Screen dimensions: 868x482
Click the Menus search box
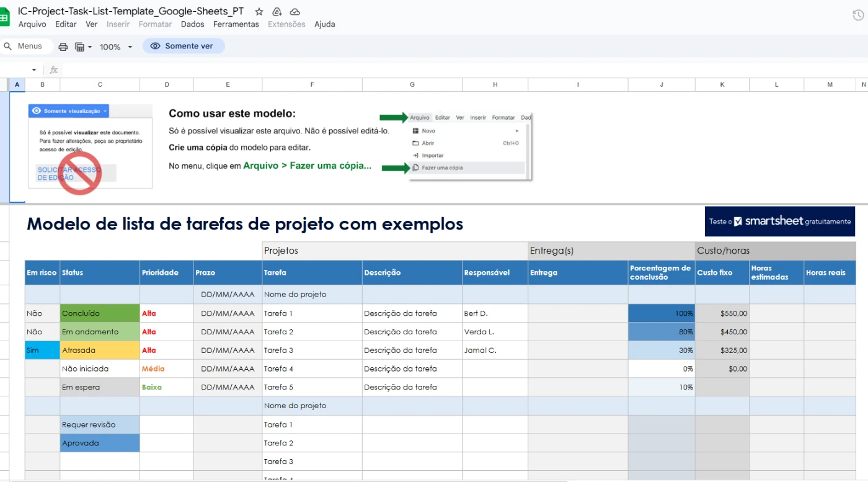[x=26, y=46]
